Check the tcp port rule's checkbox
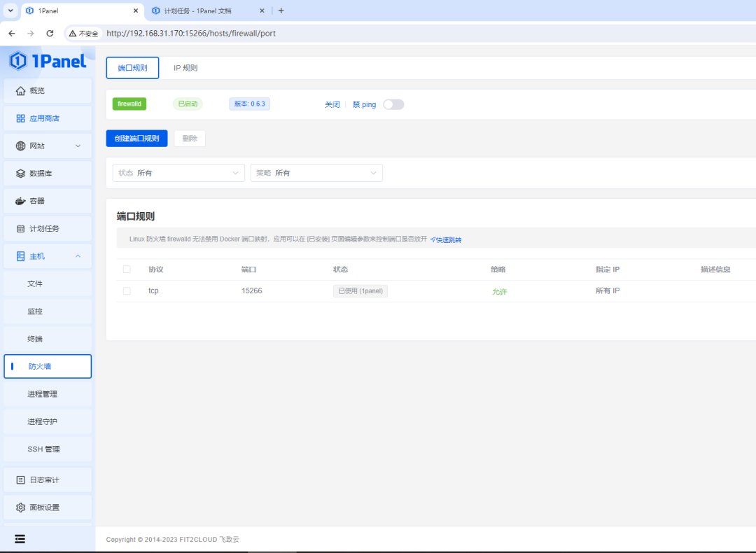Screen dimensions: 756x553 click(127, 290)
